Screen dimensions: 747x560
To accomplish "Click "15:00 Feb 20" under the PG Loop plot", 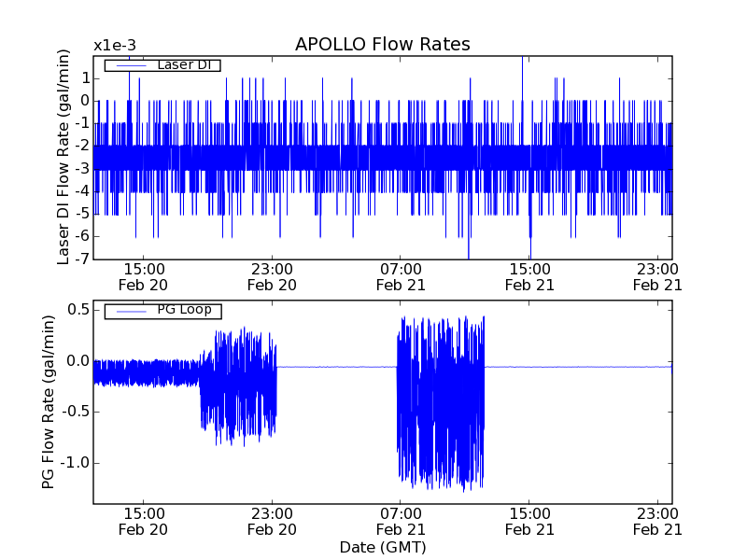I will click(x=143, y=522).
